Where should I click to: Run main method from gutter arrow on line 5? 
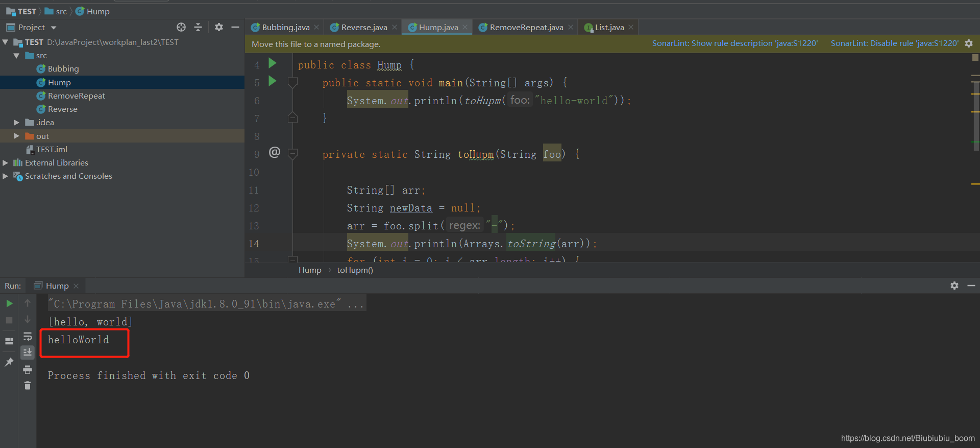point(273,81)
